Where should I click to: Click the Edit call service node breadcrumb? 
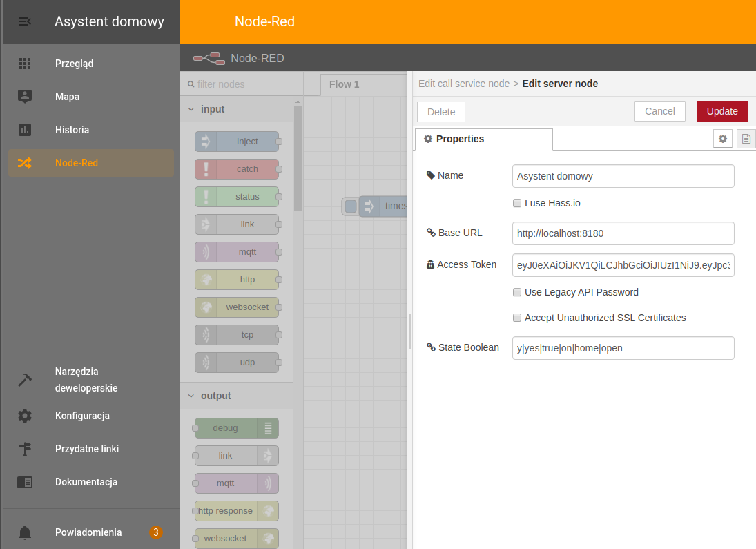coord(464,84)
